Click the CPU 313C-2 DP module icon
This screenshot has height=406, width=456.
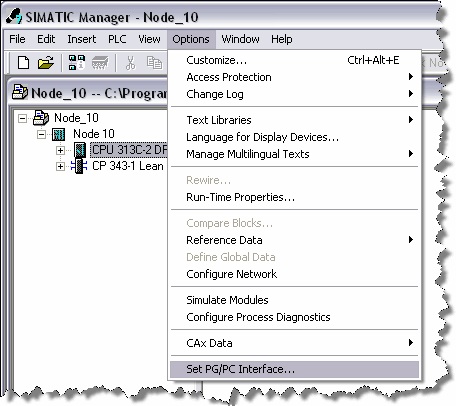(x=80, y=150)
